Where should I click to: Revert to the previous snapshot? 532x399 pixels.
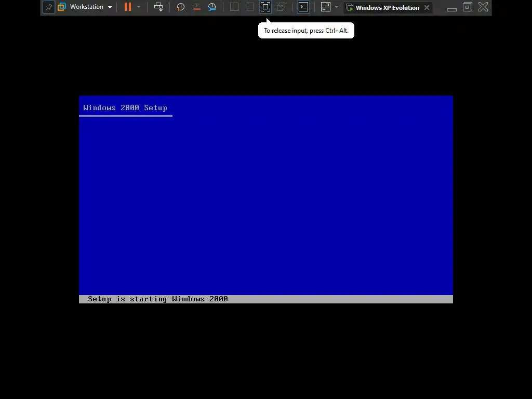click(x=196, y=7)
